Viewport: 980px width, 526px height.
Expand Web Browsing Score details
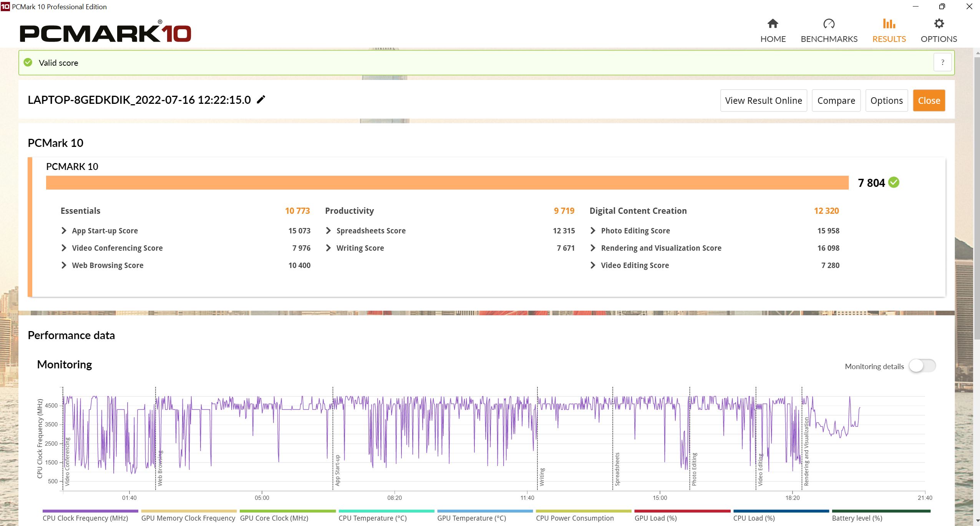(x=64, y=265)
